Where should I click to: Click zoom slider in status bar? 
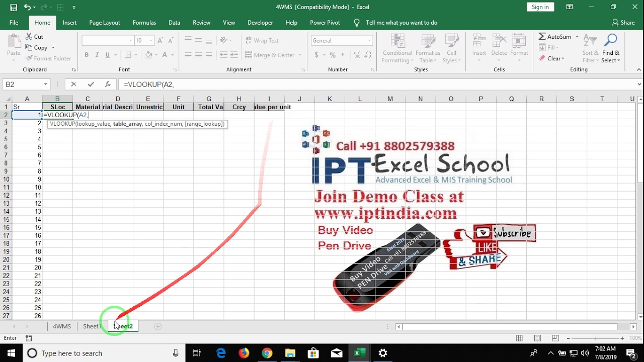coord(595,338)
